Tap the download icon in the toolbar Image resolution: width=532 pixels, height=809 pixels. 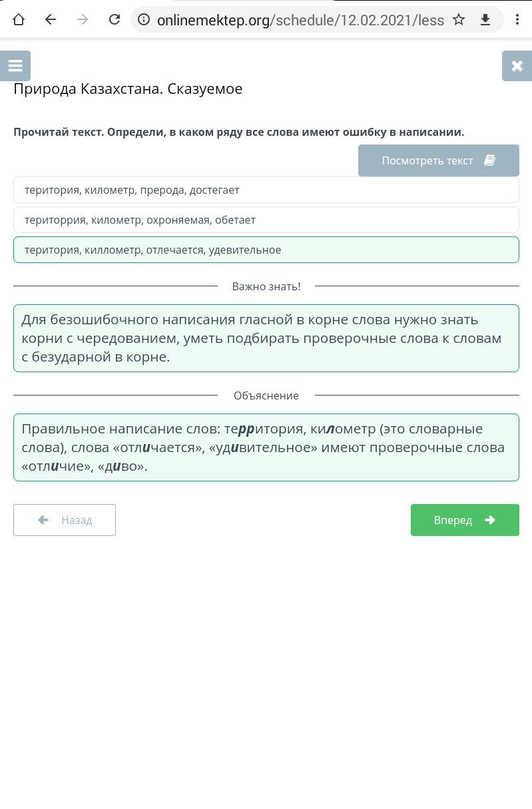click(x=485, y=19)
